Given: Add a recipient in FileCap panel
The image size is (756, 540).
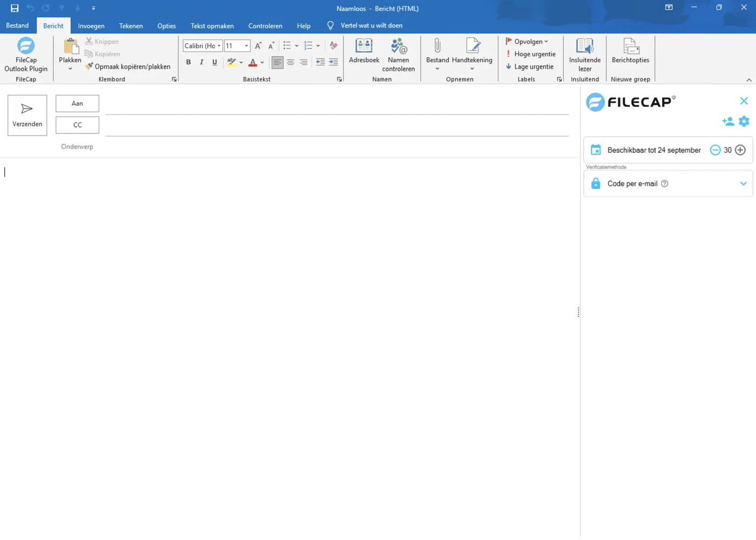Looking at the screenshot, I should (x=728, y=122).
